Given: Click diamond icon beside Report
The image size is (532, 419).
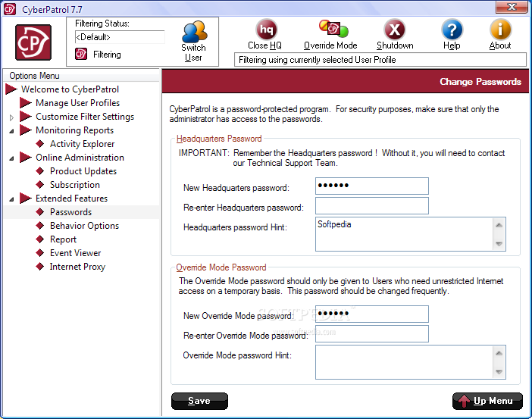Looking at the screenshot, I should pos(40,239).
